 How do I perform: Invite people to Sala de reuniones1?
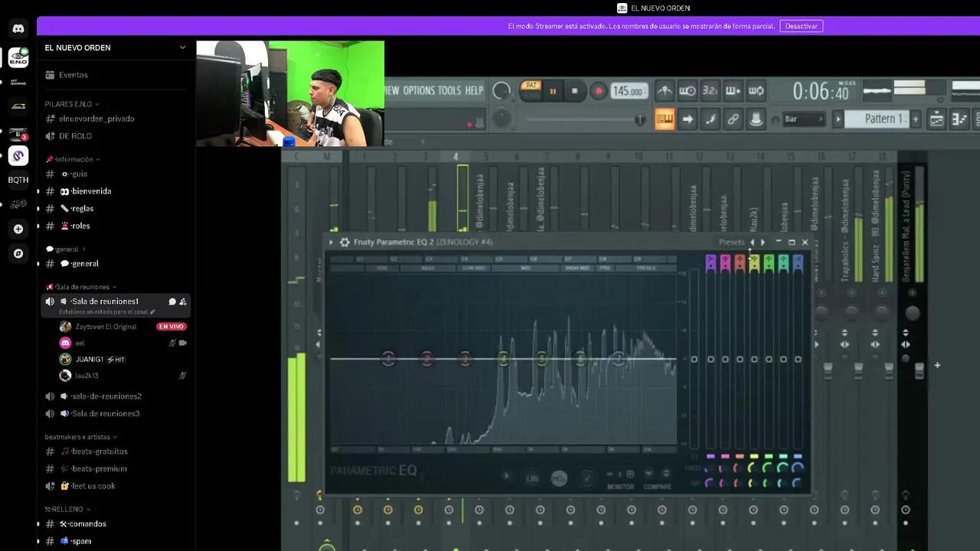(183, 302)
